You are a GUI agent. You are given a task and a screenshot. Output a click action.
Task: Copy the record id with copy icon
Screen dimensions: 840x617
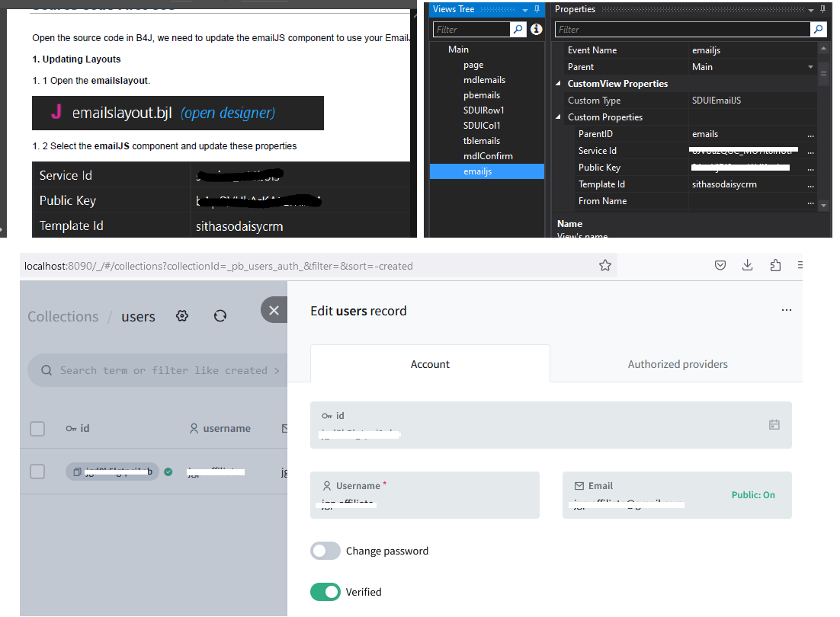point(77,472)
